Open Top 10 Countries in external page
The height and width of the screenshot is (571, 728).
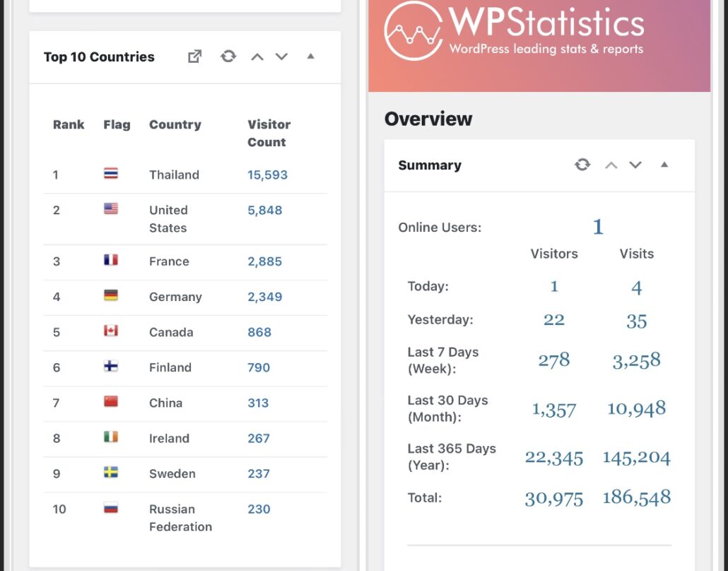(x=194, y=57)
